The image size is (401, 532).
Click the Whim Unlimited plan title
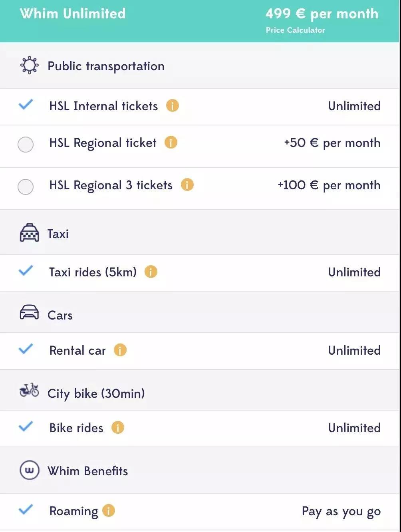click(73, 14)
